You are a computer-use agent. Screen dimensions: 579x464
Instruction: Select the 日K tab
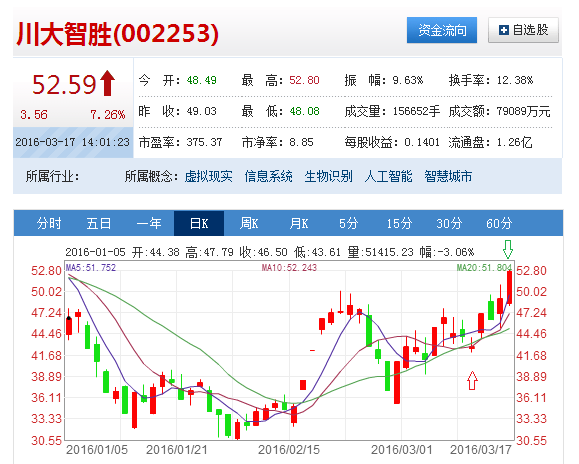[199, 223]
